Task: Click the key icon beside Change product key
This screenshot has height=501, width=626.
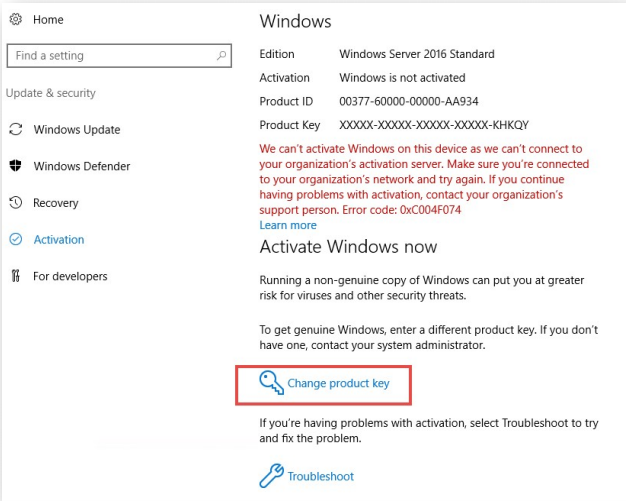Action: point(271,383)
